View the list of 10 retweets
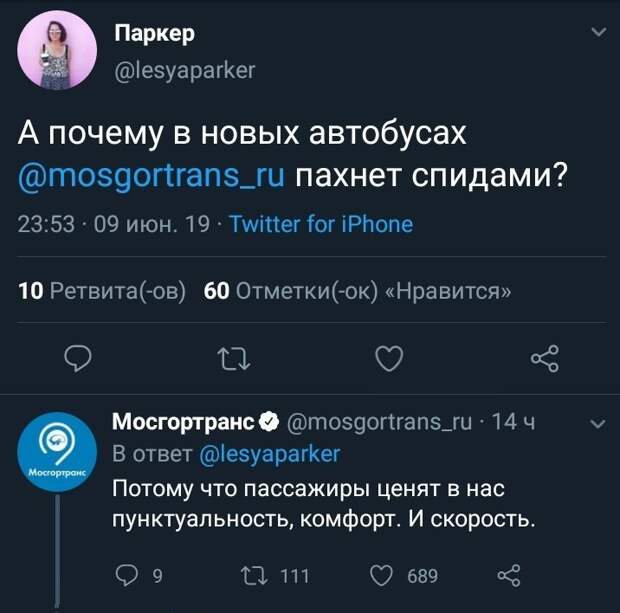The height and width of the screenshot is (613, 620). tap(102, 291)
